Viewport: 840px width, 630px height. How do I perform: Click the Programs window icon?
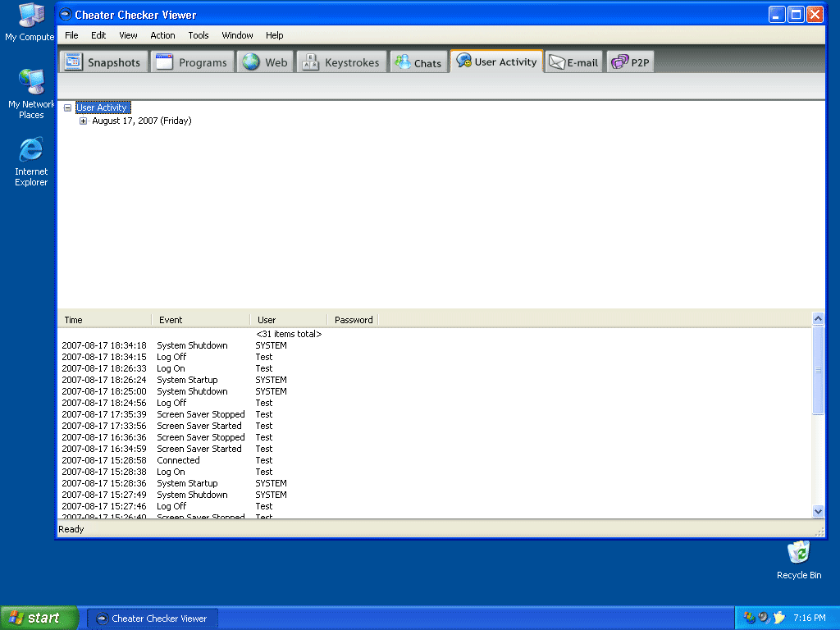tap(165, 62)
